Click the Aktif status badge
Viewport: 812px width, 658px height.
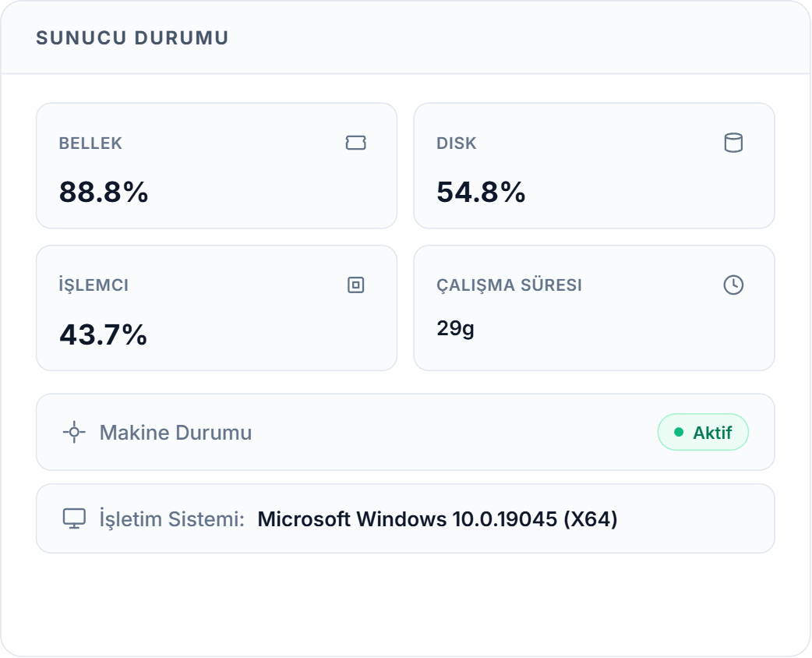click(x=703, y=432)
